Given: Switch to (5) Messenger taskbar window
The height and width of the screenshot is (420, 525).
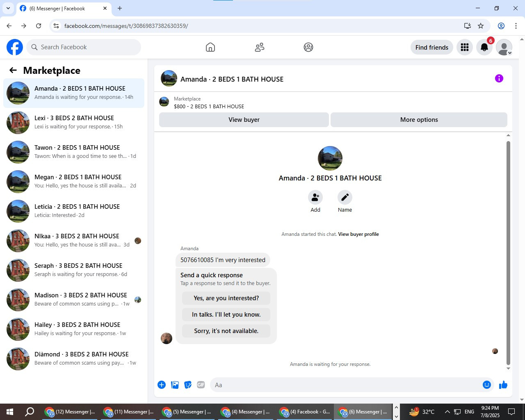Looking at the screenshot, I should 187,412.
